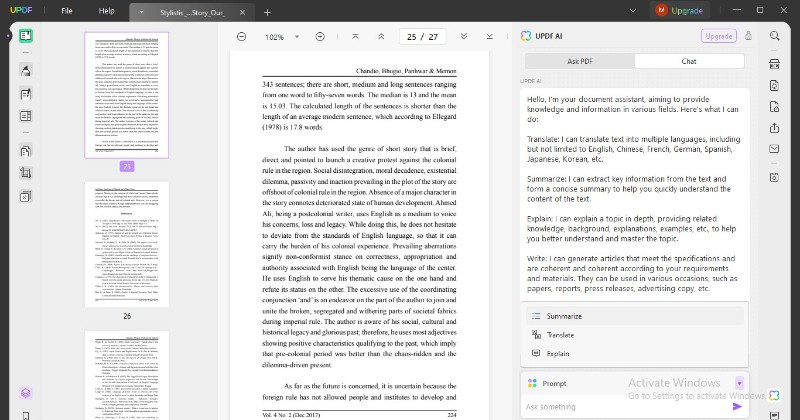Image resolution: width=800 pixels, height=420 pixels.
Task: Open the zoom level dropdown arrow
Action: 297,37
